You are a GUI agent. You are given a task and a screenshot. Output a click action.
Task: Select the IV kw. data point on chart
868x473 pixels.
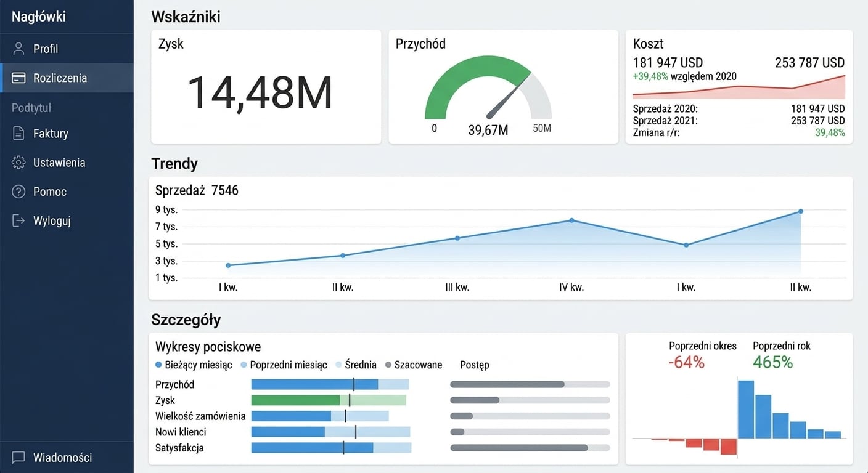571,220
